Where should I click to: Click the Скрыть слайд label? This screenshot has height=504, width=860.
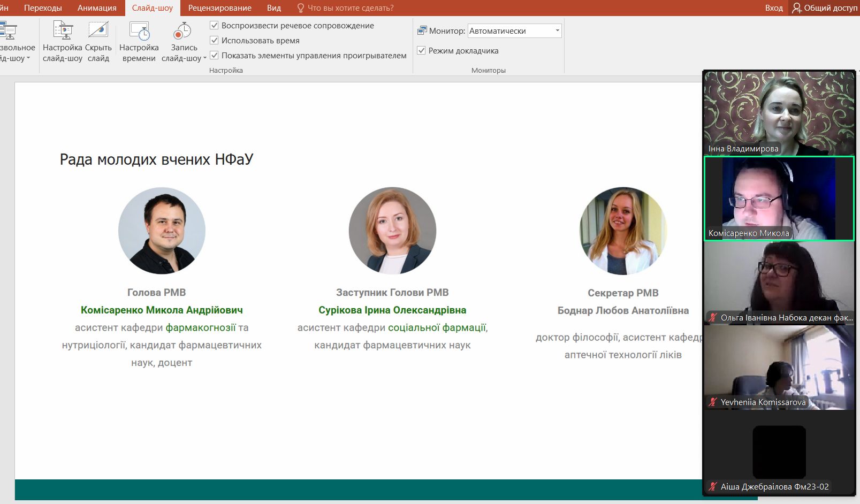pyautogui.click(x=98, y=53)
